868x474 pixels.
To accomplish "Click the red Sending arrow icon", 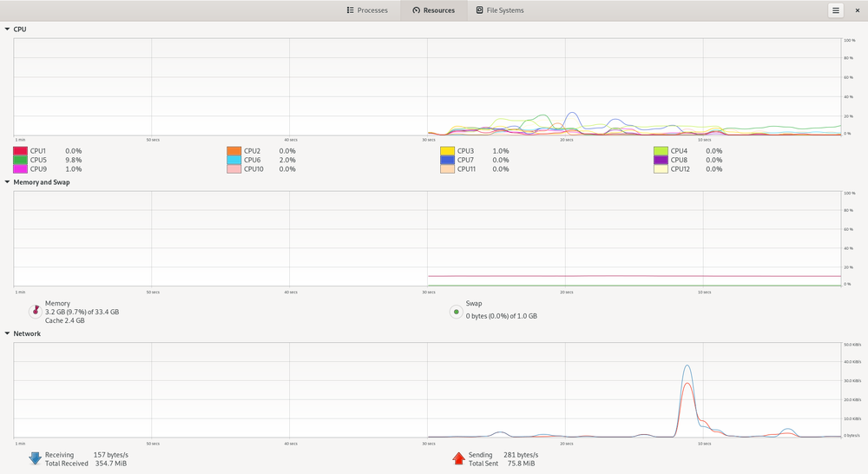I will click(x=458, y=458).
